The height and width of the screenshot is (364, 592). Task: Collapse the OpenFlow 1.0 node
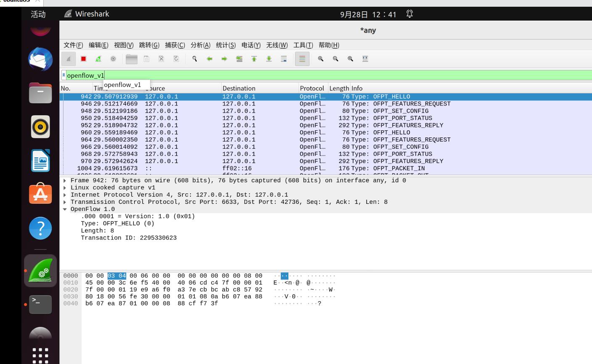click(65, 209)
